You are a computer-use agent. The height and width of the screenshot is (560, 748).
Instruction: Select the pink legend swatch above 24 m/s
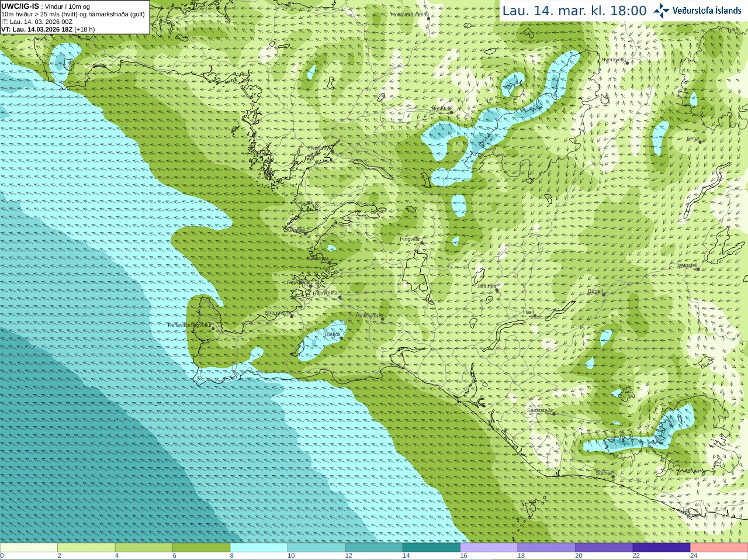click(x=719, y=548)
